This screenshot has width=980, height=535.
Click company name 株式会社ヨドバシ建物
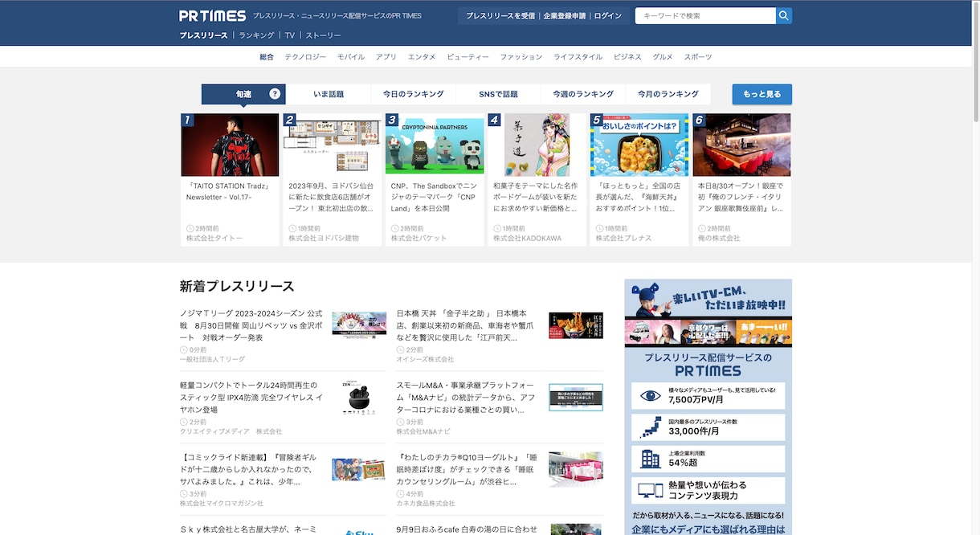tap(324, 239)
